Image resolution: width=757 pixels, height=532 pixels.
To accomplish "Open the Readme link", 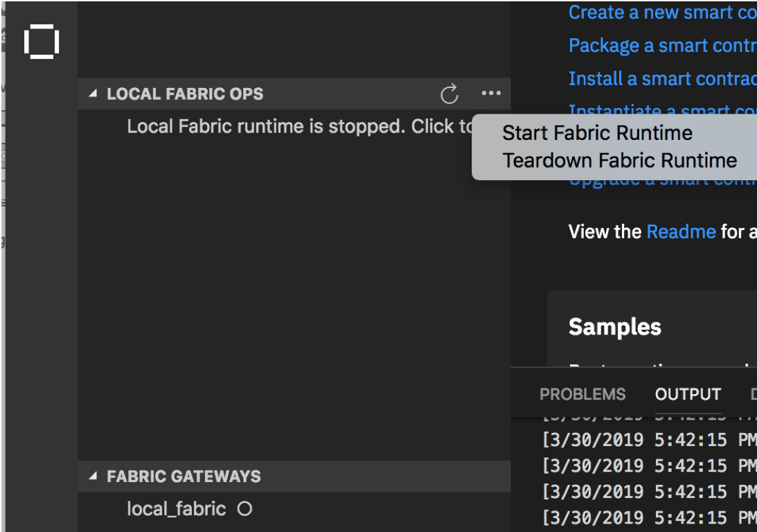I will 681,232.
